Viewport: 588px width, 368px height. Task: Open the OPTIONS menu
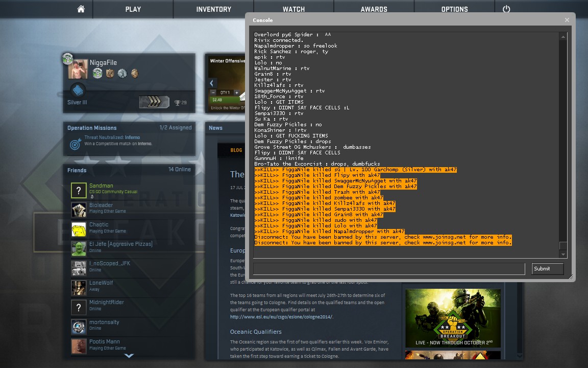454,9
